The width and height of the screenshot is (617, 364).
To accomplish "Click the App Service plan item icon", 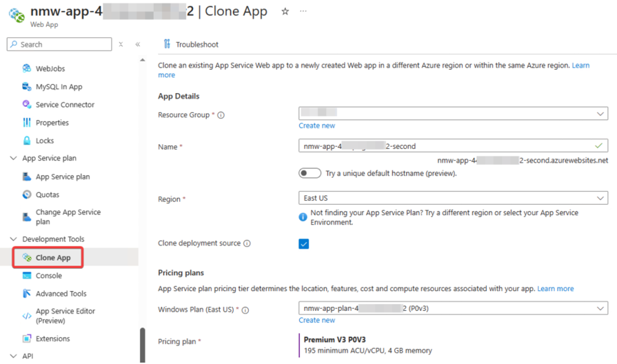I will (27, 176).
